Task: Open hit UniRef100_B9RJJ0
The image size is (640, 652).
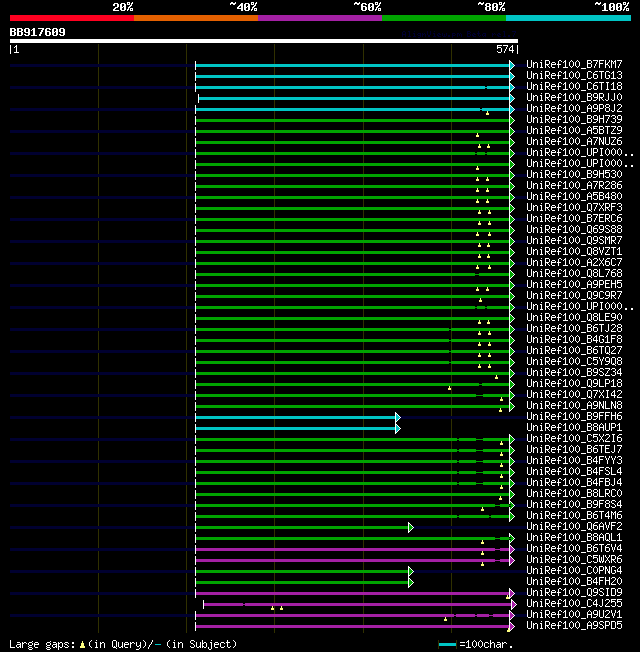Action: point(574,98)
